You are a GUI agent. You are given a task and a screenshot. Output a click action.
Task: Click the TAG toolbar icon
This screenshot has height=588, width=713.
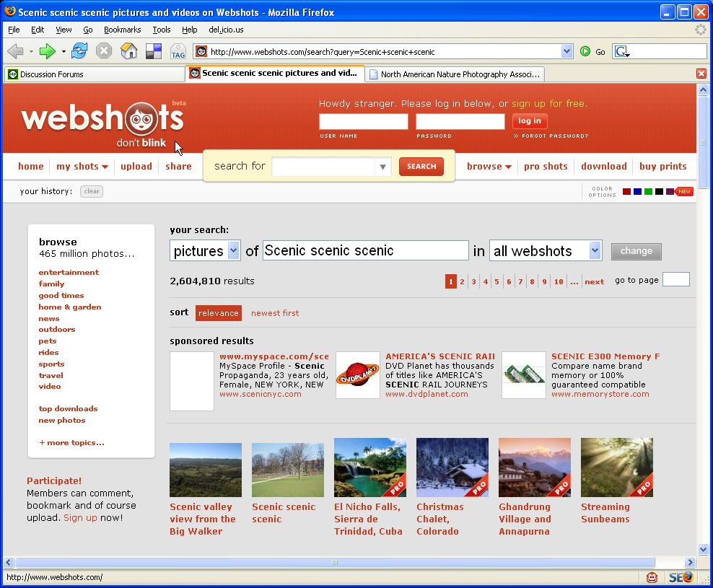point(178,51)
